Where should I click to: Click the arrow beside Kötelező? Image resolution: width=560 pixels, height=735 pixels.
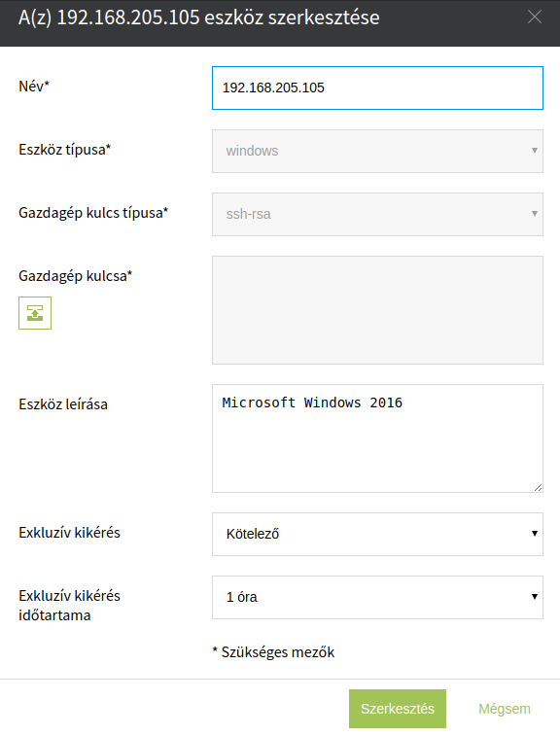click(x=534, y=534)
